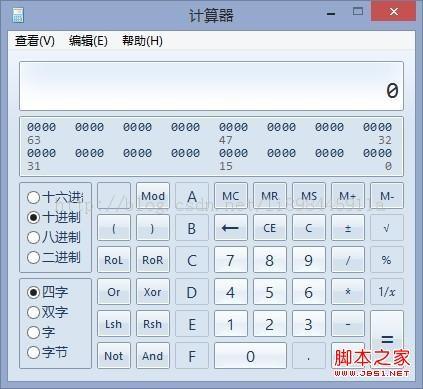Click the MC memory clear button
The width and height of the screenshot is (423, 389).
(231, 196)
